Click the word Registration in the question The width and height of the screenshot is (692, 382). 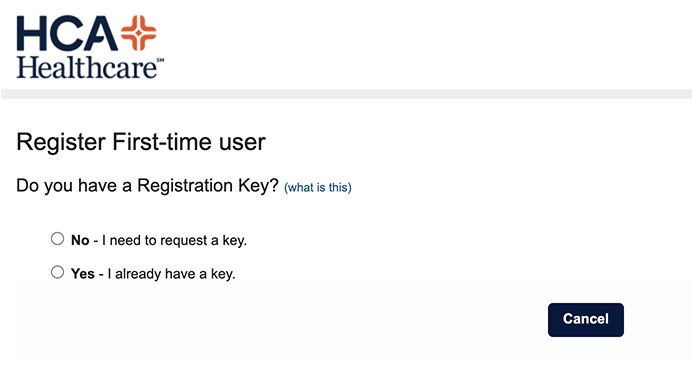coord(185,185)
